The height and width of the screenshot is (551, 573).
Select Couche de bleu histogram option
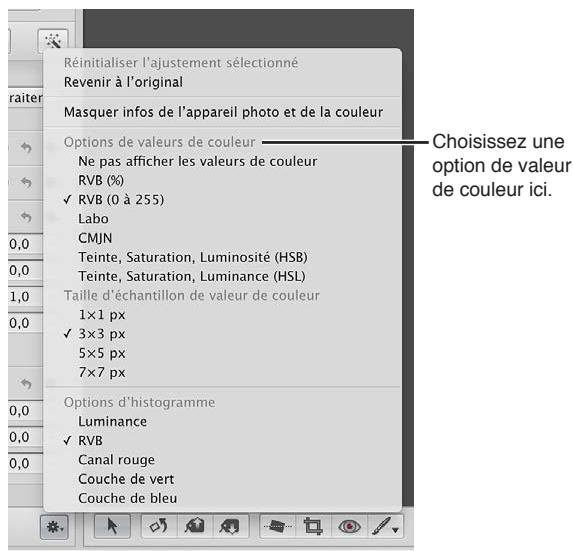[x=222, y=498]
